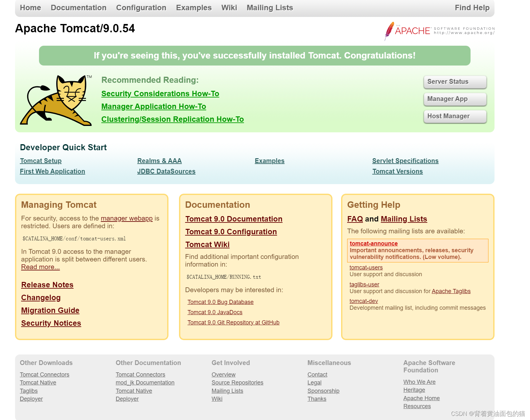Viewport: 530px width, 420px height.
Task: Open the Sponsorship link
Action: pos(323,391)
